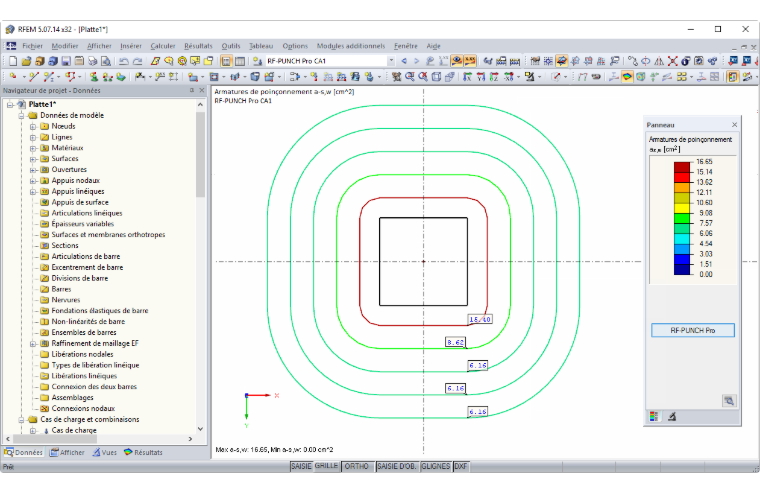The height and width of the screenshot is (493, 760).
Task: Go to next load case with right arrow
Action: click(416, 61)
